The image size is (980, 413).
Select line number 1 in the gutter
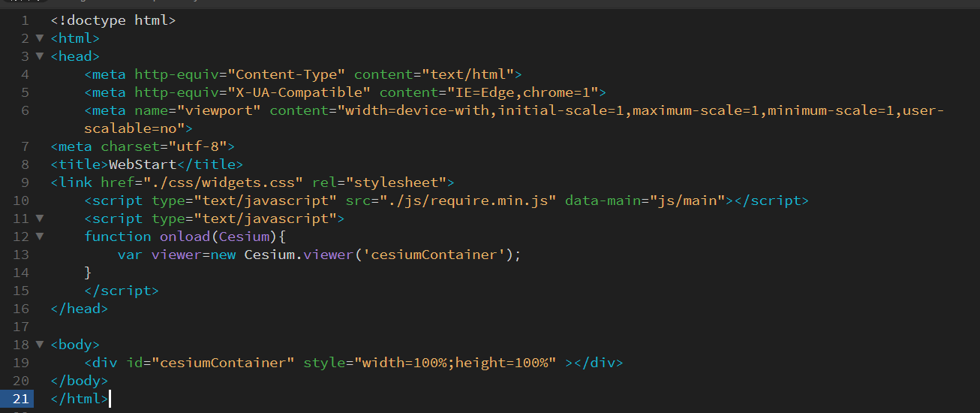(25, 20)
